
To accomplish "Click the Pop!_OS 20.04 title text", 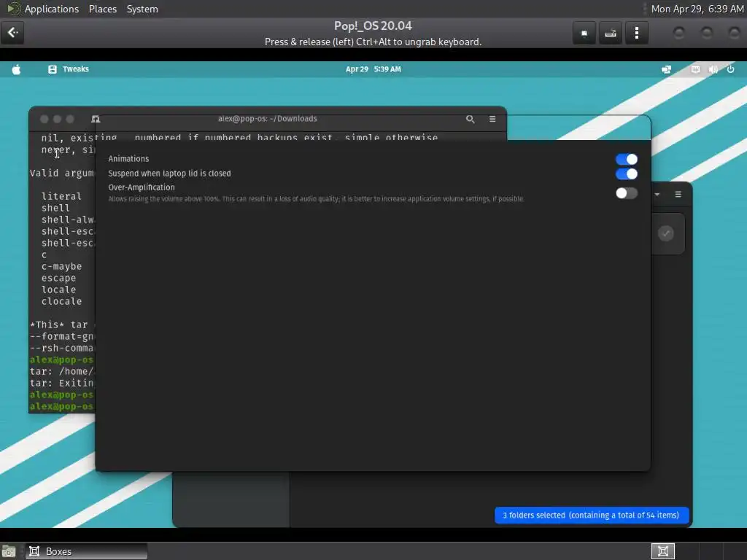I will tap(373, 26).
